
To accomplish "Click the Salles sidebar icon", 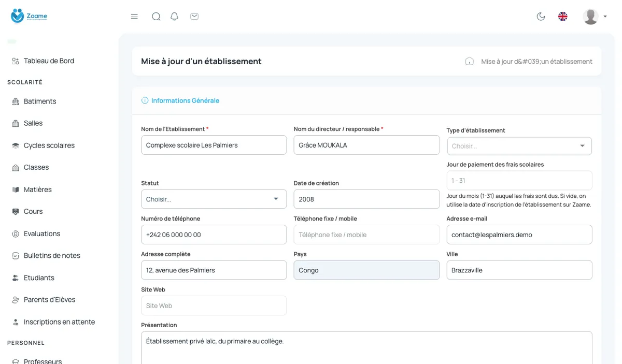I will [16, 123].
